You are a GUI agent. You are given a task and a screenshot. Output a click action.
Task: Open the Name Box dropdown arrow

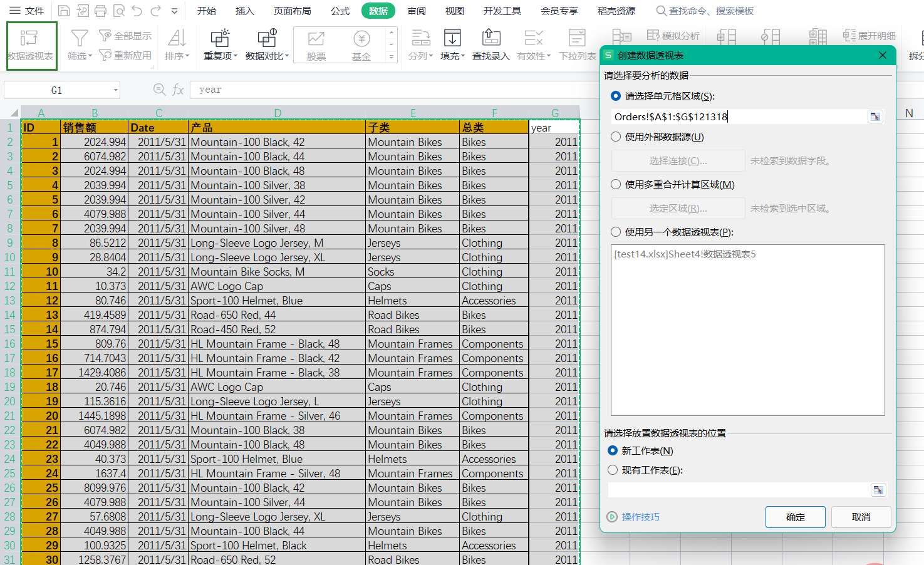(x=115, y=90)
